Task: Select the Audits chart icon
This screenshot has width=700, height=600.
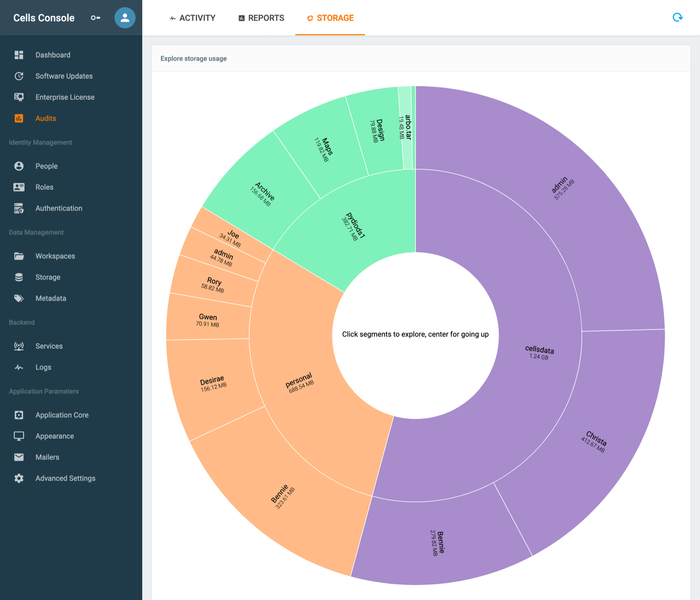Action: tap(19, 118)
